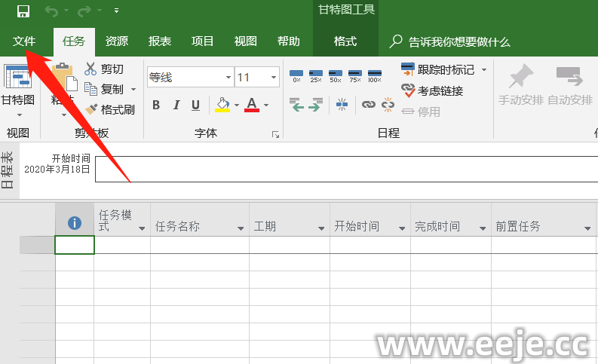Image resolution: width=598 pixels, height=364 pixels.
Task: Click the Outdent task left-arrow icon
Action: (297, 105)
